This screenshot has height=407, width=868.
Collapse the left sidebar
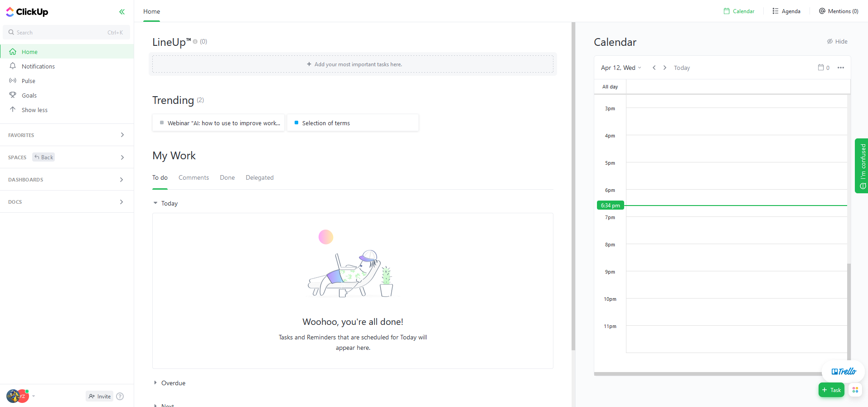tap(121, 12)
